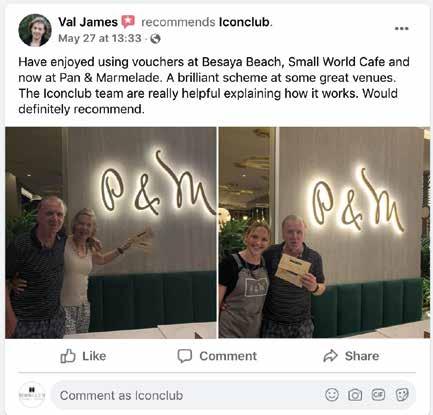Open left photo of couple at P&M
This screenshot has height=415, width=433.
(x=111, y=233)
